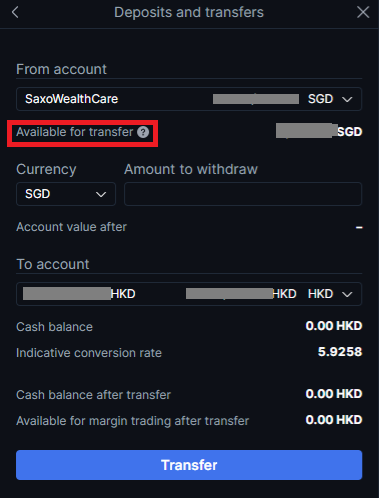Viewport: 379px width, 498px height.
Task: Open the Currency SGD dropdown
Action: (x=66, y=194)
